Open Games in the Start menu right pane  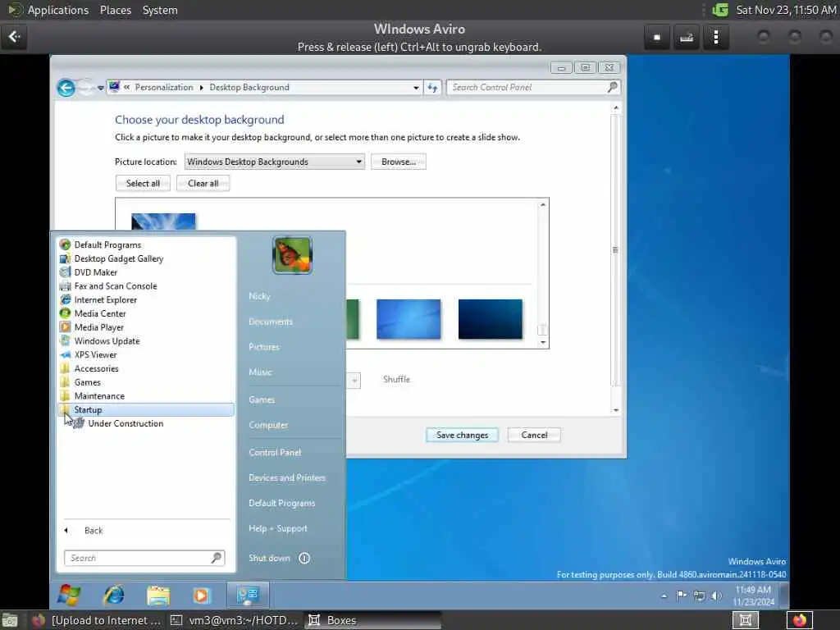tap(262, 399)
